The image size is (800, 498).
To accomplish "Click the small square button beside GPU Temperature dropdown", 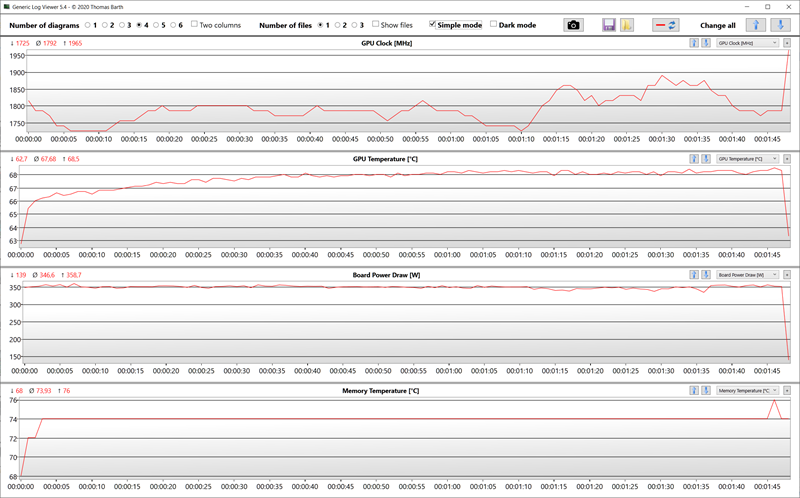I will point(787,159).
